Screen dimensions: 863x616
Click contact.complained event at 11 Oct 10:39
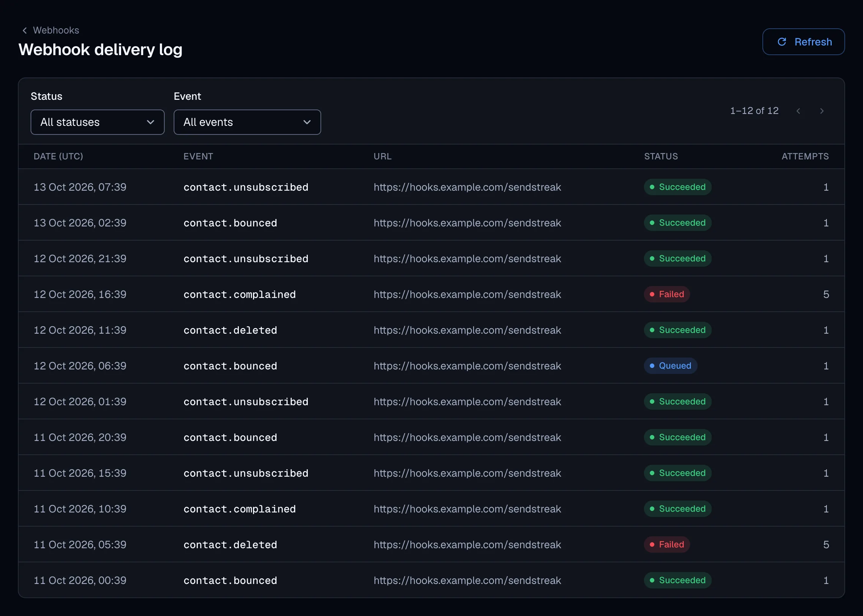pos(240,509)
